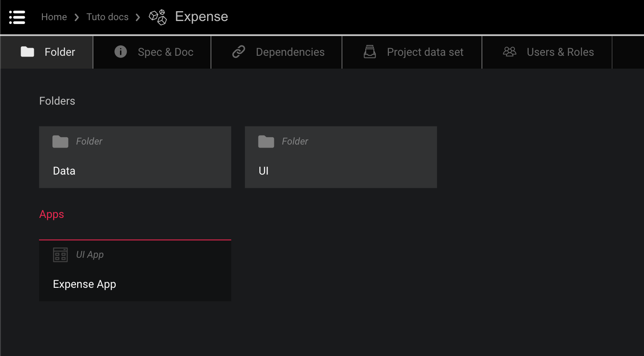The width and height of the screenshot is (644, 356).
Task: Launch the Expense App
Action: 135,271
